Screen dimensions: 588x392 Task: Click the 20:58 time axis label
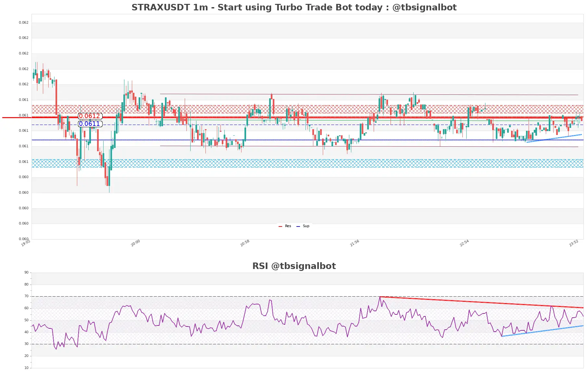coord(245,243)
